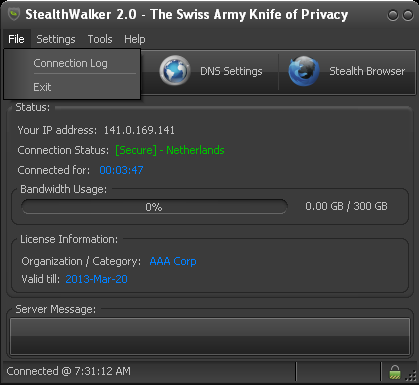This screenshot has height=385, width=419.
Task: Click the DNS Settings button label
Action: pyautogui.click(x=231, y=71)
